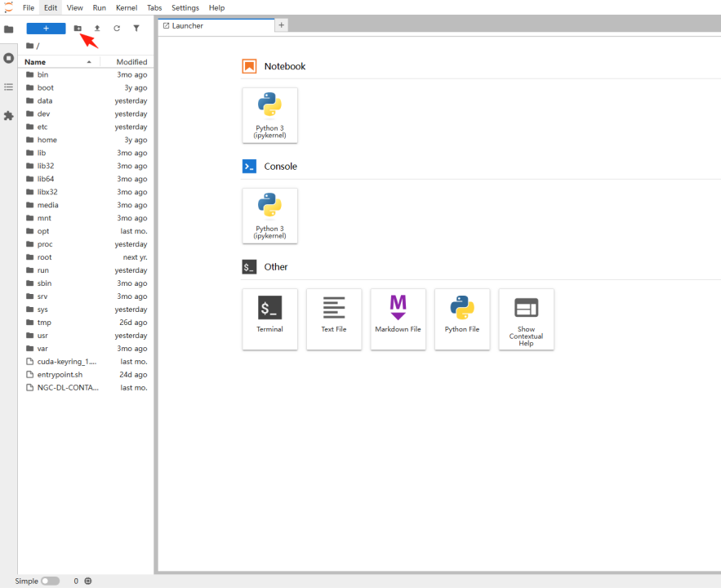Select the lib64 folder
The image size is (721, 588).
pyautogui.click(x=86, y=179)
